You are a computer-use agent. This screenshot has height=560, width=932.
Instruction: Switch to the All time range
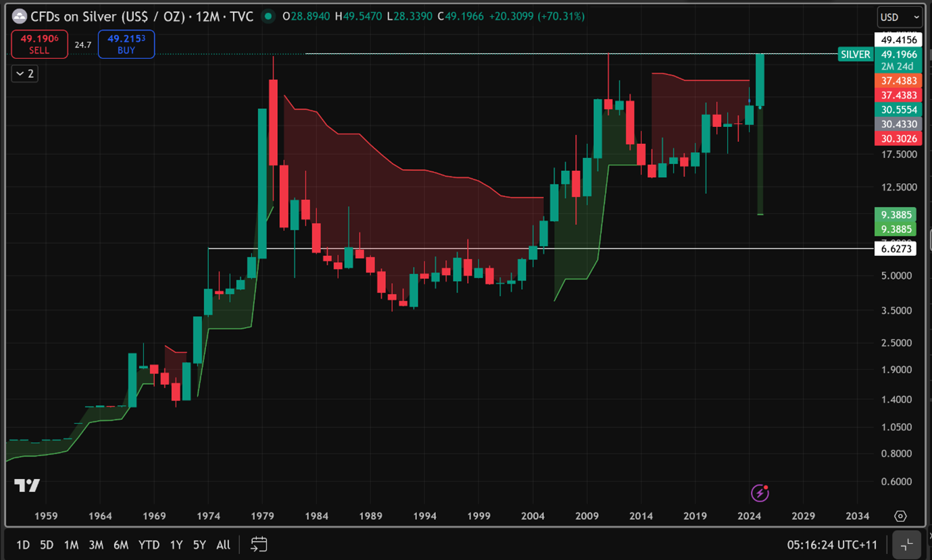(224, 544)
